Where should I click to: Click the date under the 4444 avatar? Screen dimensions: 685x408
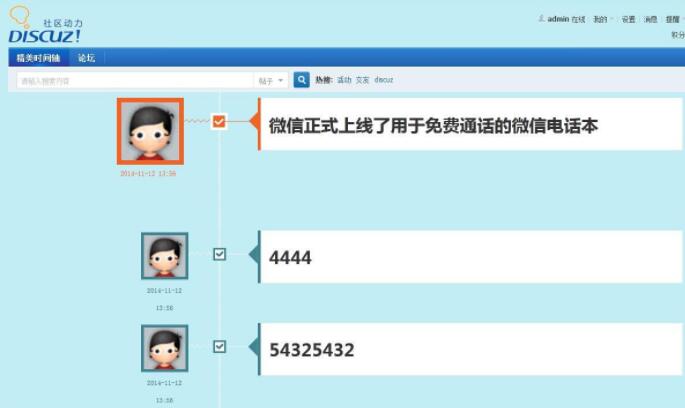[164, 299]
